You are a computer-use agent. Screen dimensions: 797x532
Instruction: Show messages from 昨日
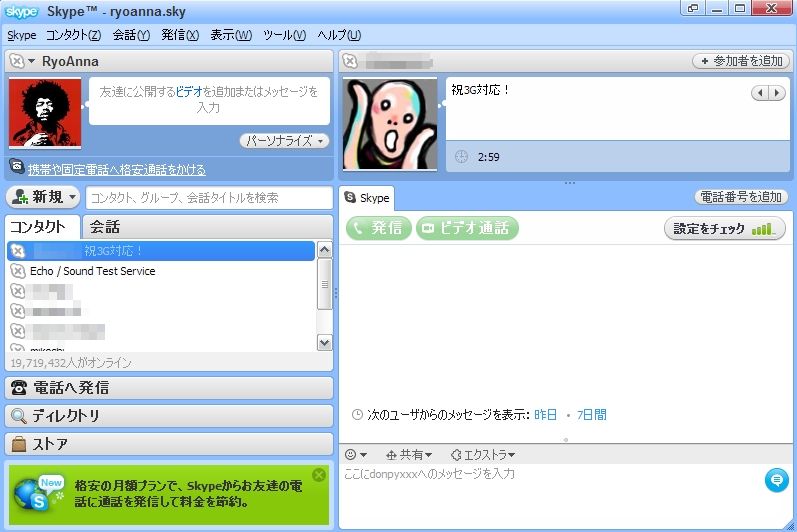tap(545, 415)
